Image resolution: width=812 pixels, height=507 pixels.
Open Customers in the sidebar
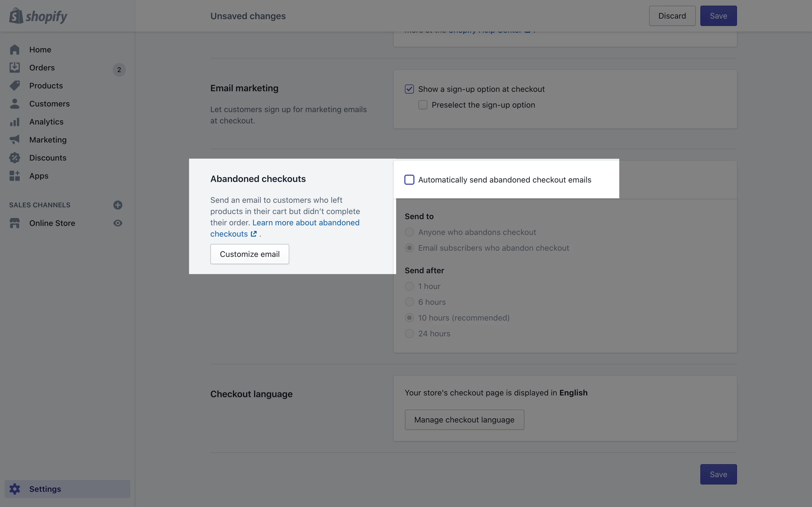click(49, 104)
